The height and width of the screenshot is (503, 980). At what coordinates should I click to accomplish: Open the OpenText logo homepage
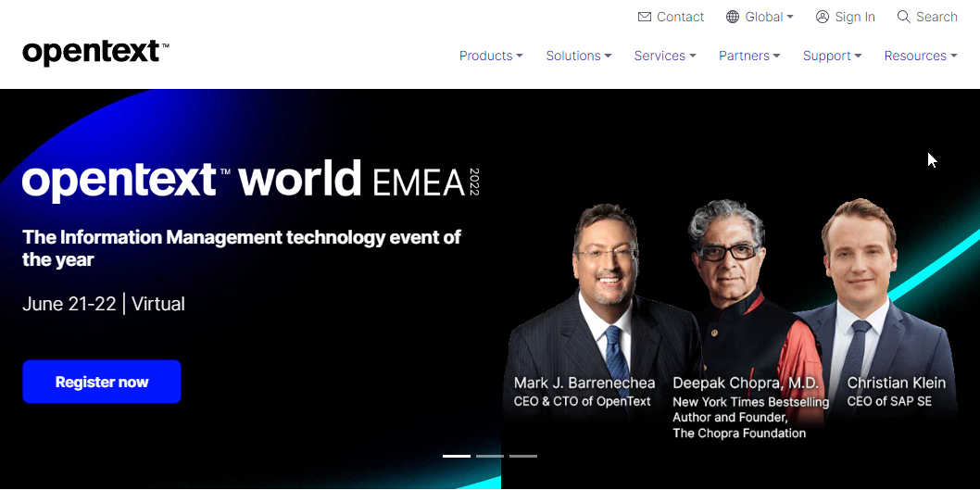(x=95, y=53)
